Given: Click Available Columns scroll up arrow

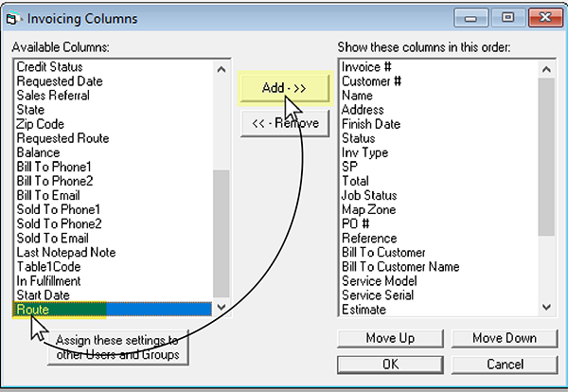Looking at the screenshot, I should pos(221,69).
